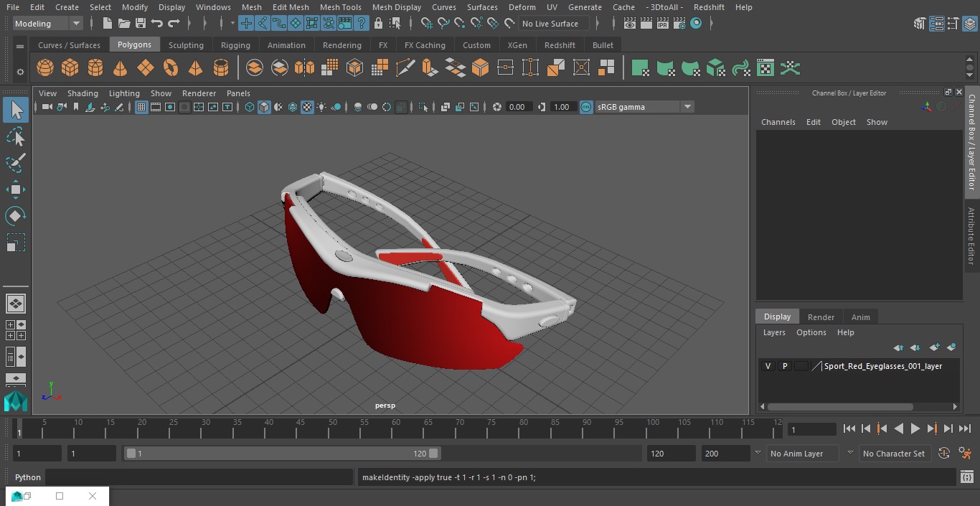Open the viewport Shading menu
Screen dimensions: 980x506
click(83, 93)
